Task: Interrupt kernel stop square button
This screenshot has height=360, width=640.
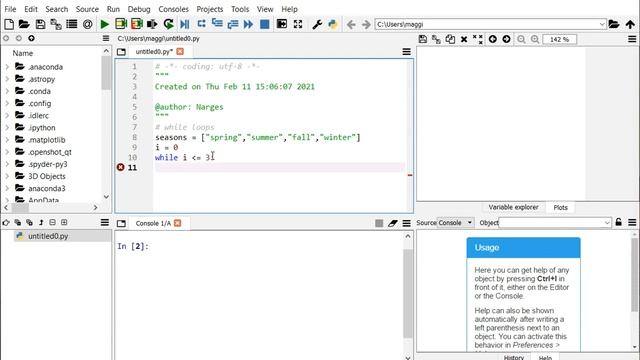Action: coord(379,223)
